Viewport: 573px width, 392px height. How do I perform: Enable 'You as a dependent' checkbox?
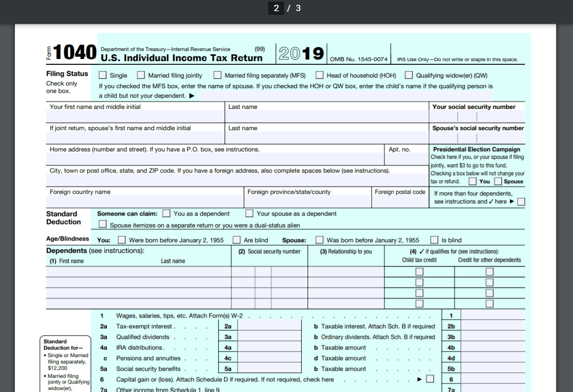[x=167, y=214]
